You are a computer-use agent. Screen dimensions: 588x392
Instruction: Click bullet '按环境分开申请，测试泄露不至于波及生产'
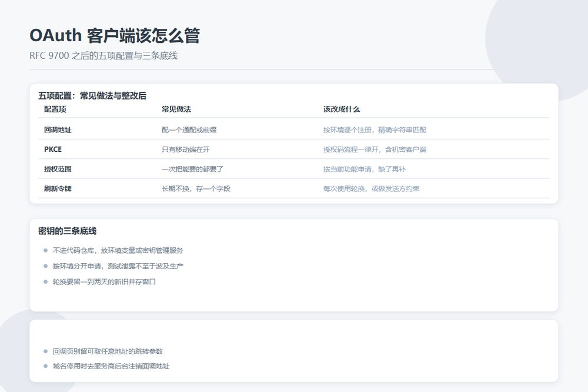pos(118,266)
